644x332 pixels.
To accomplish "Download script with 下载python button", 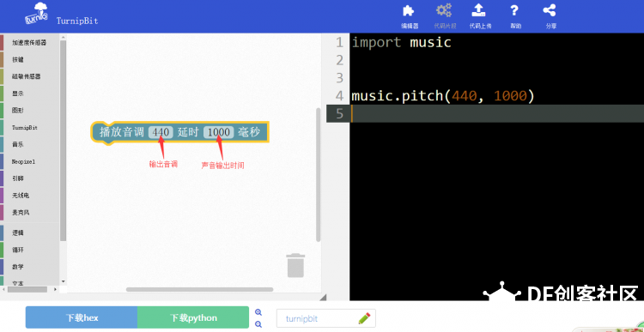I will coord(193,317).
